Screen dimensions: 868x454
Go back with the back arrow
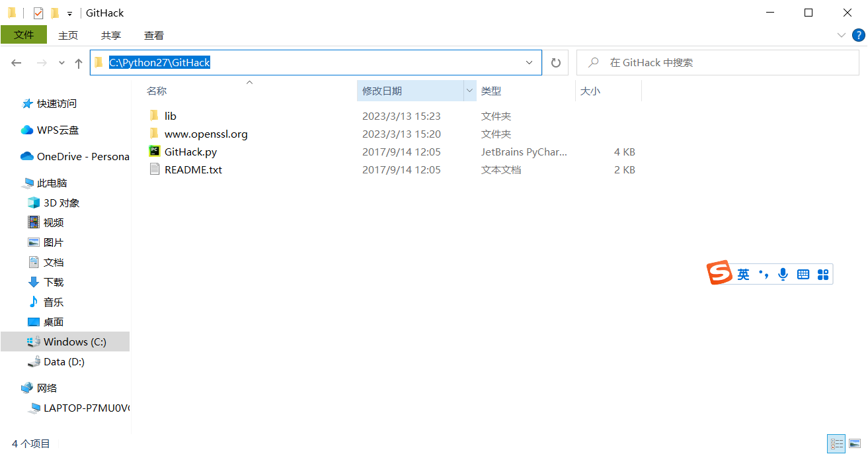click(x=17, y=63)
